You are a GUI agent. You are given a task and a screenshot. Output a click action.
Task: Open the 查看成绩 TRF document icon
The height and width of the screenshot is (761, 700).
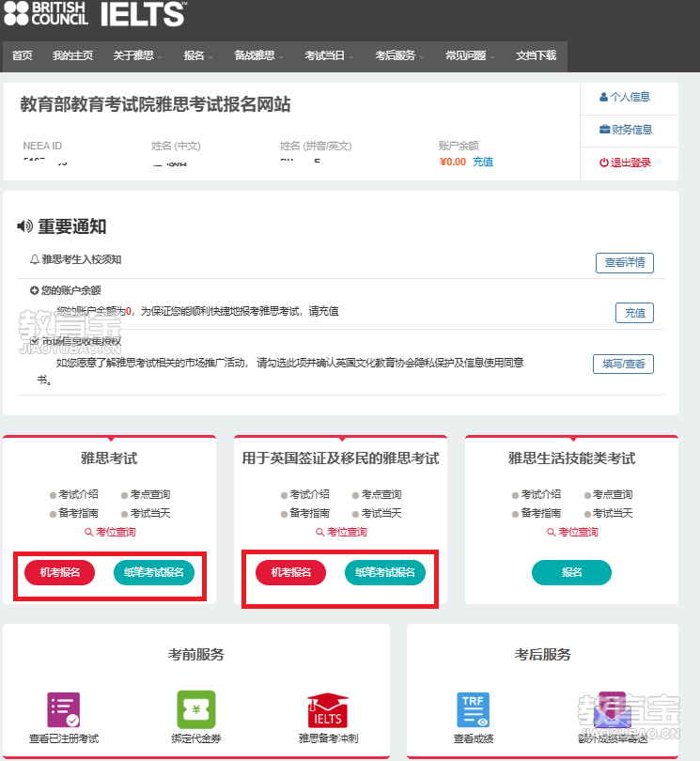tap(473, 709)
